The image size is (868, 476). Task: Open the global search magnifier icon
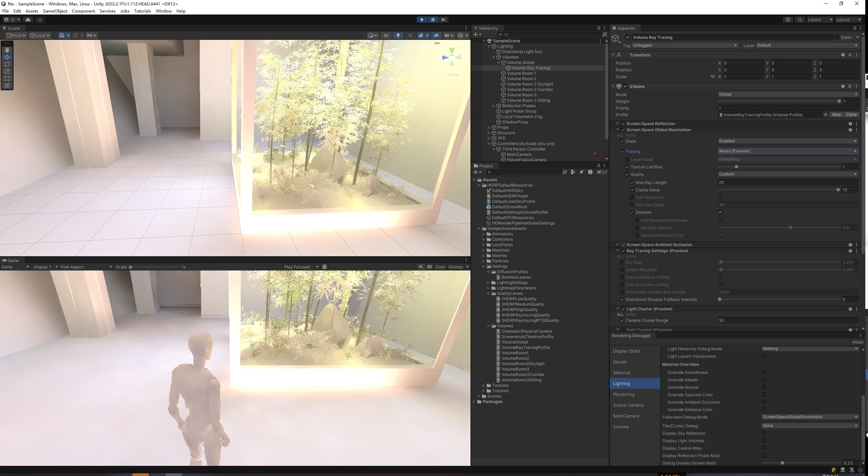pos(800,20)
